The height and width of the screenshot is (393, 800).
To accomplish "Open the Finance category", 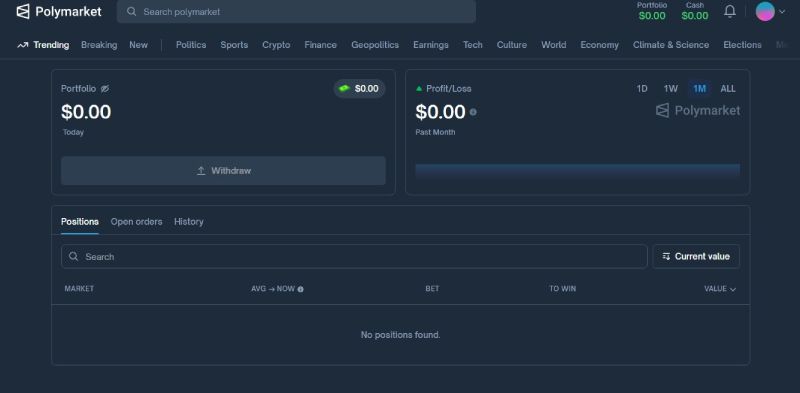I will tap(320, 45).
